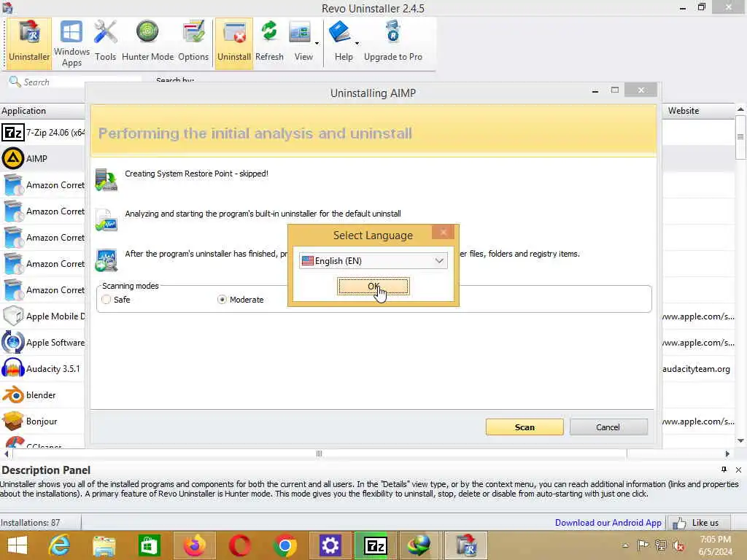This screenshot has height=560, width=747.
Task: Refresh the installed programs list
Action: coord(269,43)
